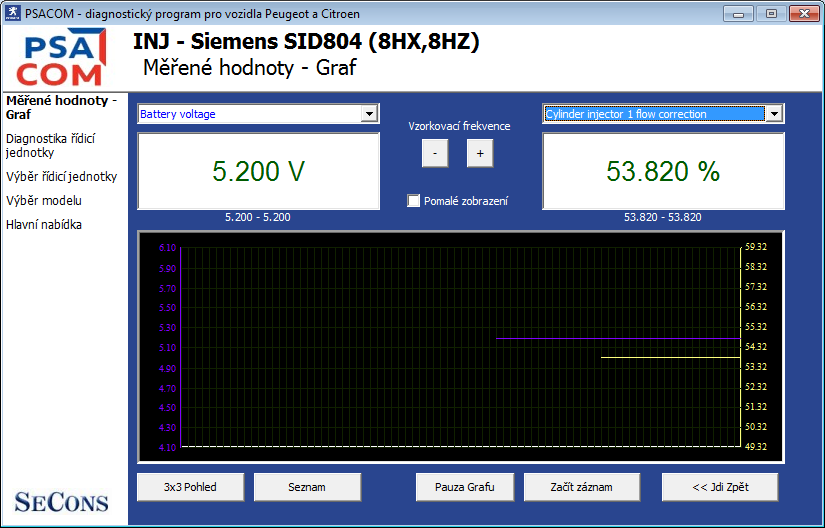Go to Výběr řídicí jednotky

tap(61, 177)
